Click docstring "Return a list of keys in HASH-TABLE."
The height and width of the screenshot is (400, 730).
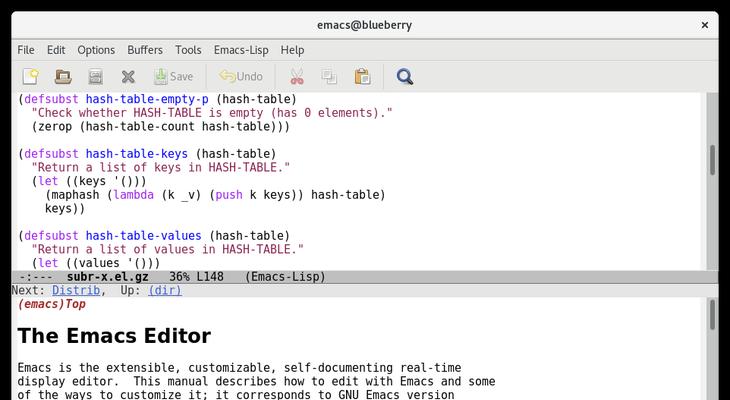click(x=161, y=168)
